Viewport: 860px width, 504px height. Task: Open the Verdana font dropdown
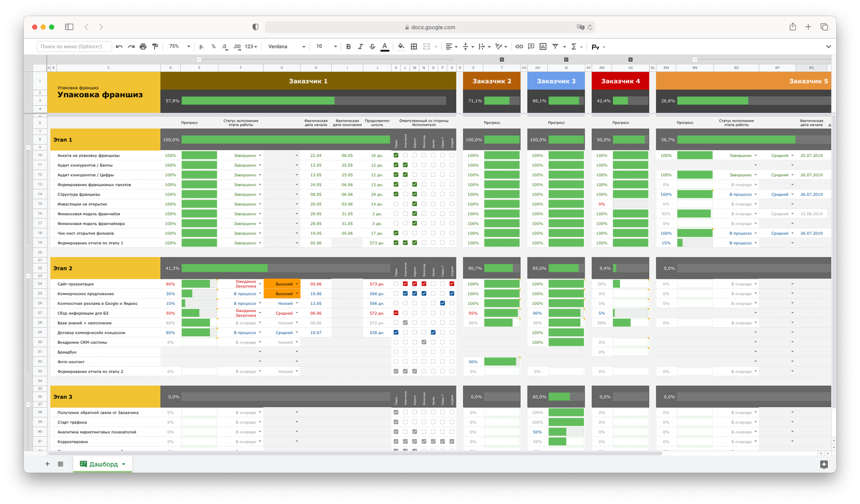[x=287, y=47]
